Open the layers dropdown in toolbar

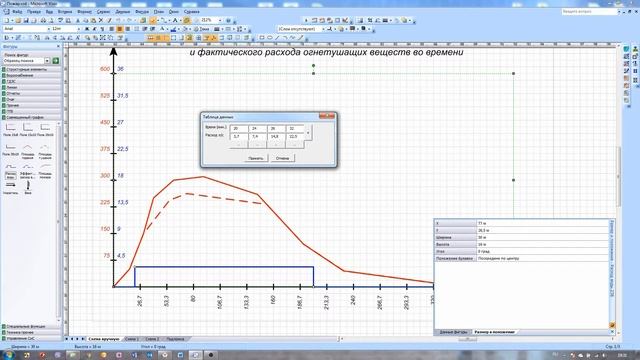click(323, 29)
